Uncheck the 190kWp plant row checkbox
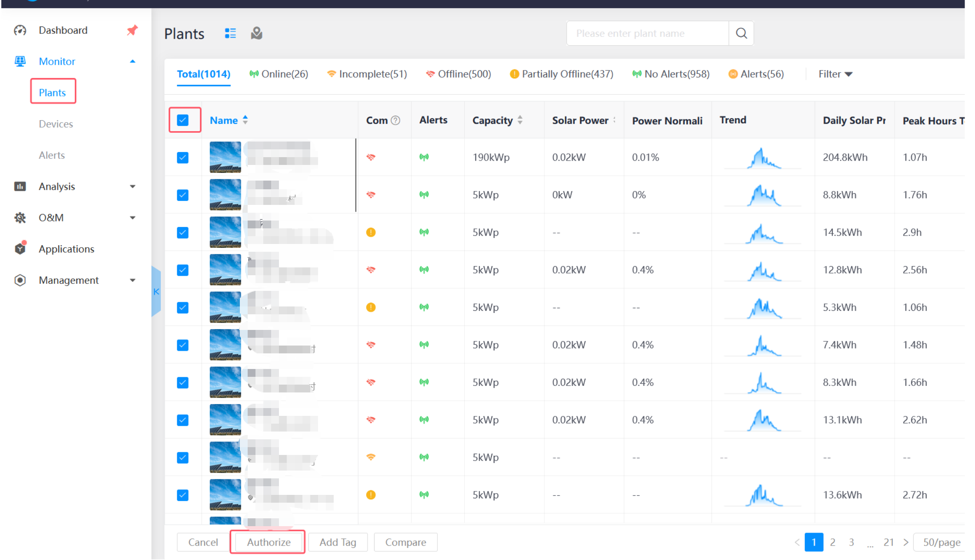 pyautogui.click(x=183, y=157)
